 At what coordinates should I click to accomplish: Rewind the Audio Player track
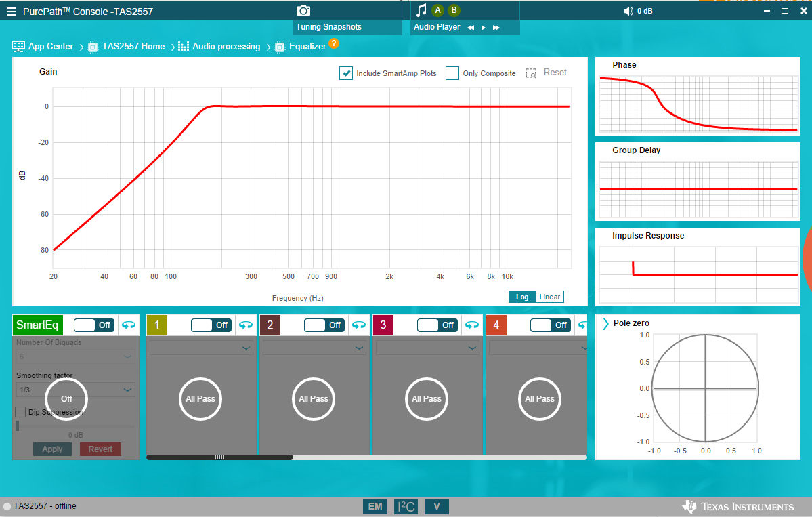point(471,28)
